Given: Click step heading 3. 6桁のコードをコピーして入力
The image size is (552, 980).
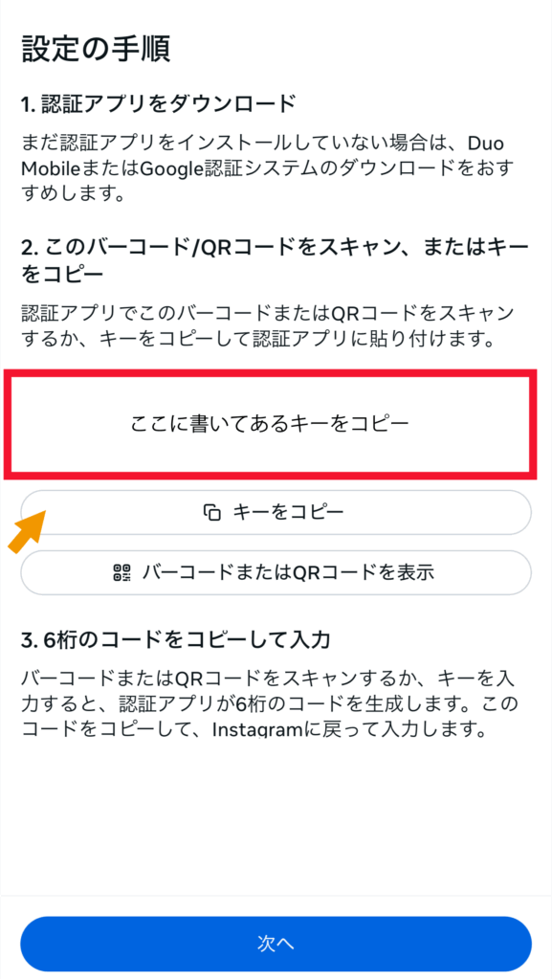Looking at the screenshot, I should coord(175,640).
